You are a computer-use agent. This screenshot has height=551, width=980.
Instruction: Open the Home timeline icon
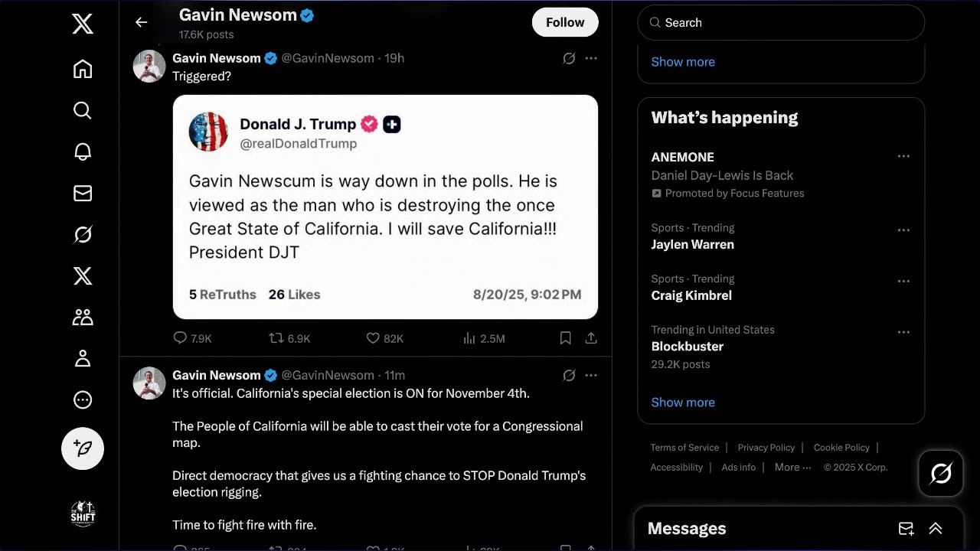83,69
